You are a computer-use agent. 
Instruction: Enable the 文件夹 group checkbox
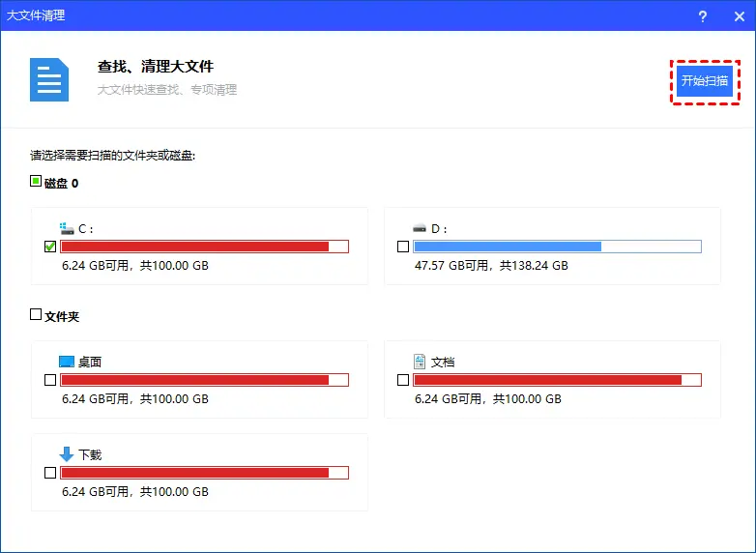36,314
